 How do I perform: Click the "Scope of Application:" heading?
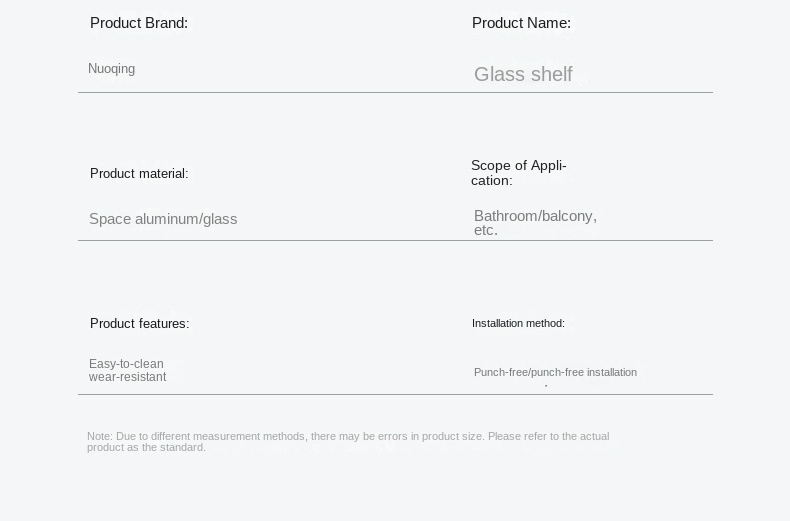(x=518, y=173)
